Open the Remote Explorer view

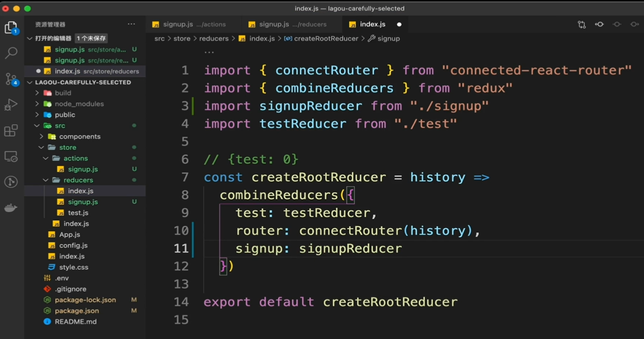pyautogui.click(x=11, y=156)
